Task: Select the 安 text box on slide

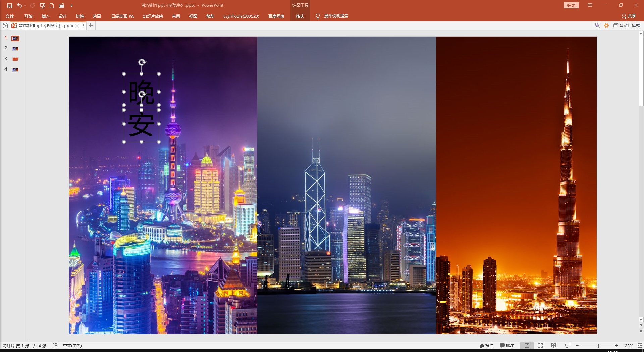Action: pyautogui.click(x=141, y=125)
